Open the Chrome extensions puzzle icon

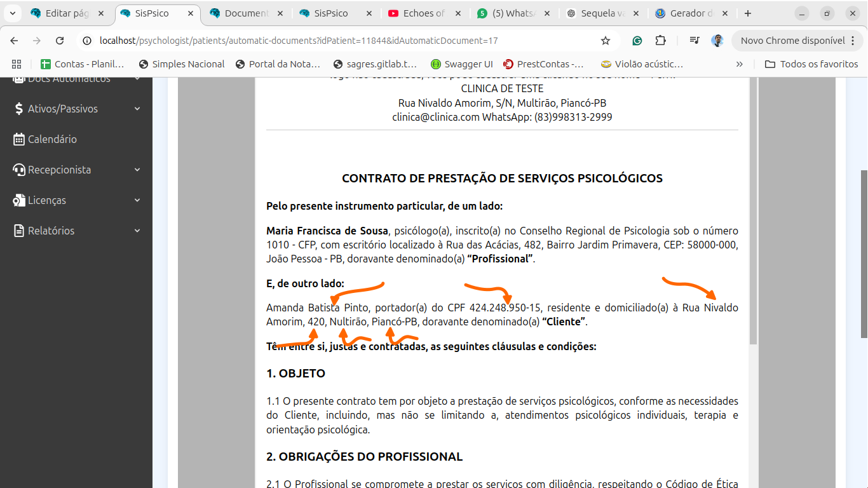660,41
